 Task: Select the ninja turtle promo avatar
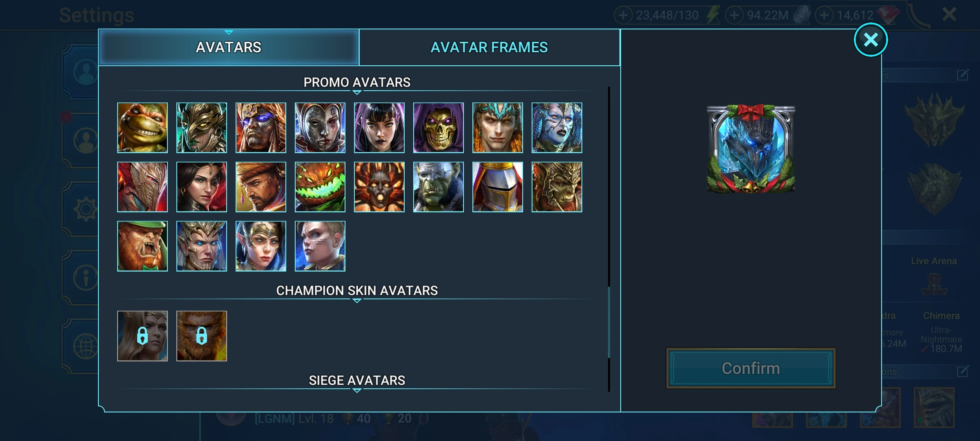[142, 128]
